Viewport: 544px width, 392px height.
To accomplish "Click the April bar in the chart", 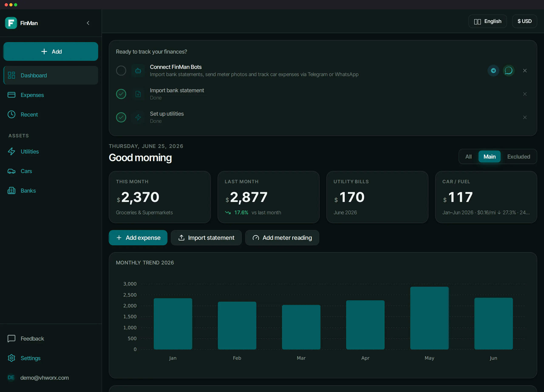I will pyautogui.click(x=365, y=325).
